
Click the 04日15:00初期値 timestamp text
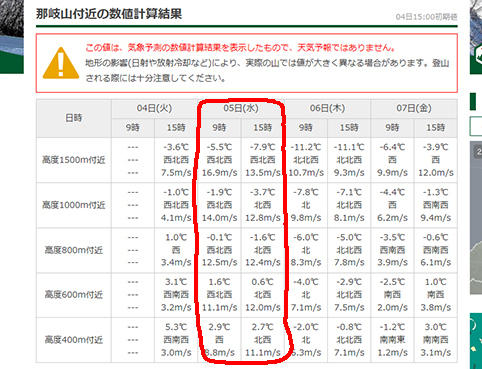tap(426, 17)
